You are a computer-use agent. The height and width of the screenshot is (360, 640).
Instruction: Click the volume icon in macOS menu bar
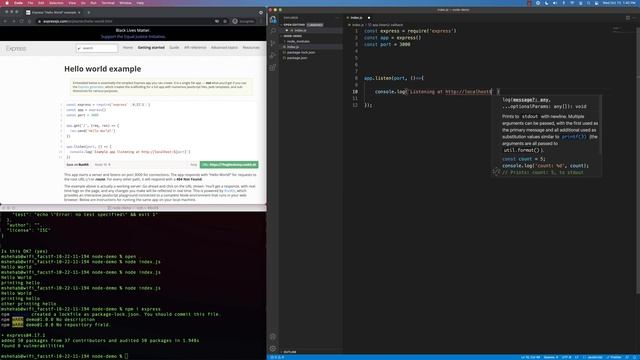tap(555, 3)
